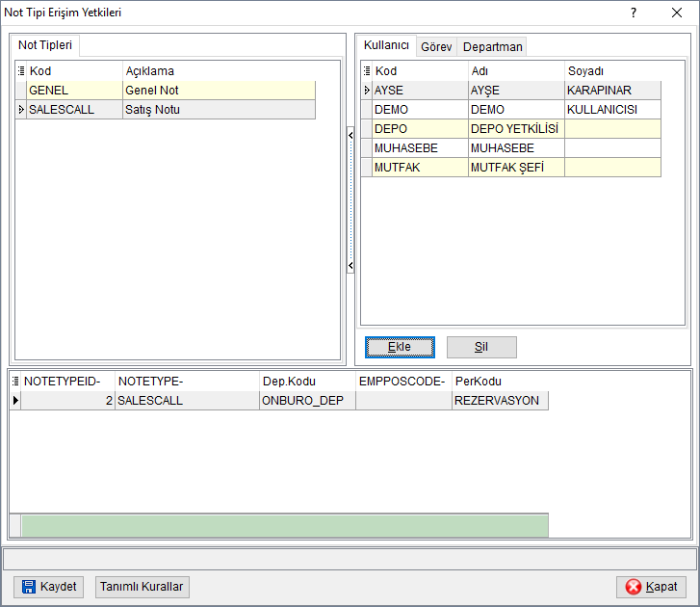Click the REZERVASYON cell in rules grid

point(500,400)
